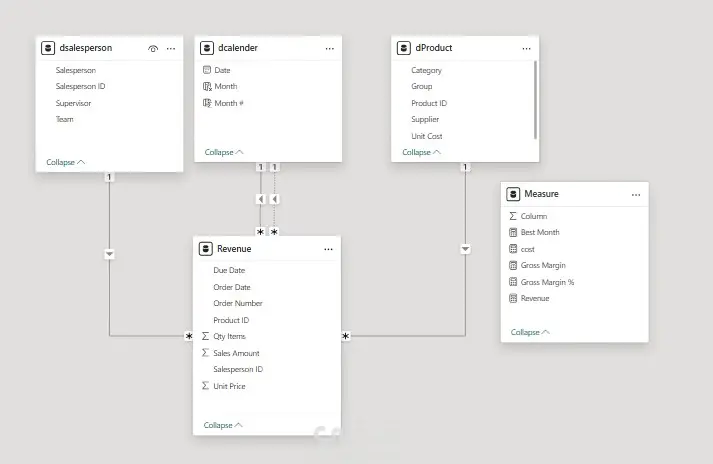Click the Measure table header icon

pyautogui.click(x=514, y=194)
